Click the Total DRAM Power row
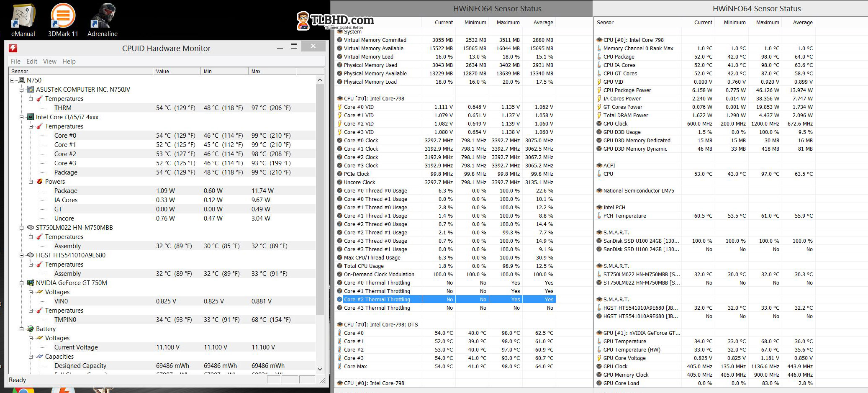The width and height of the screenshot is (868, 393). [705, 116]
